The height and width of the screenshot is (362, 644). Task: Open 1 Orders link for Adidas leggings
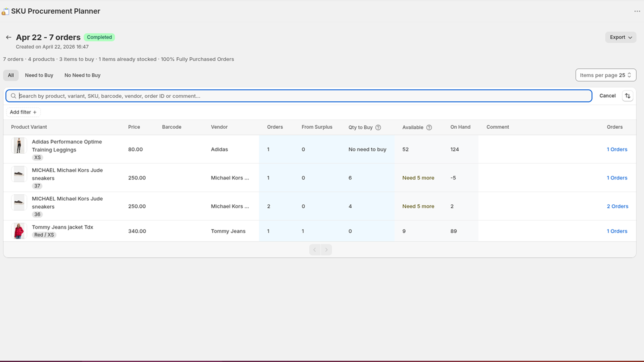click(x=617, y=149)
